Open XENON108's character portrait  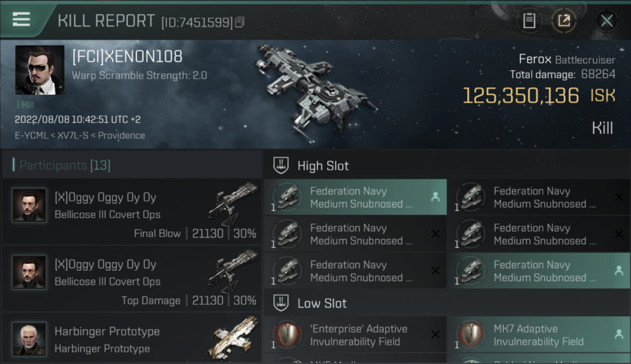coord(40,70)
